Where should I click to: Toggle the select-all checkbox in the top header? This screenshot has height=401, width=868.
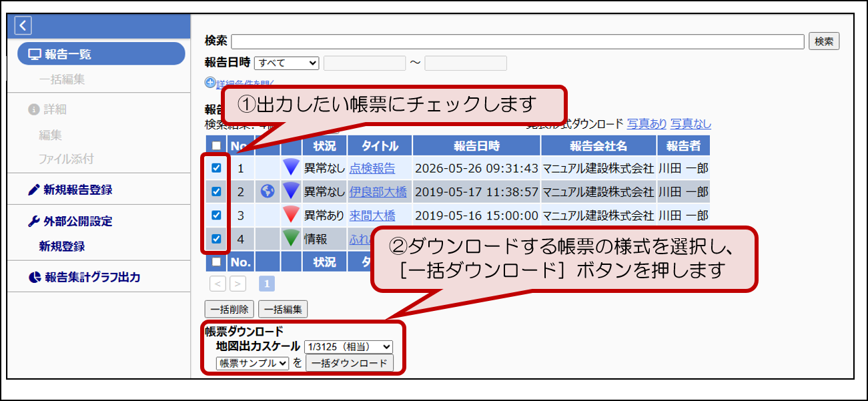[x=216, y=145]
